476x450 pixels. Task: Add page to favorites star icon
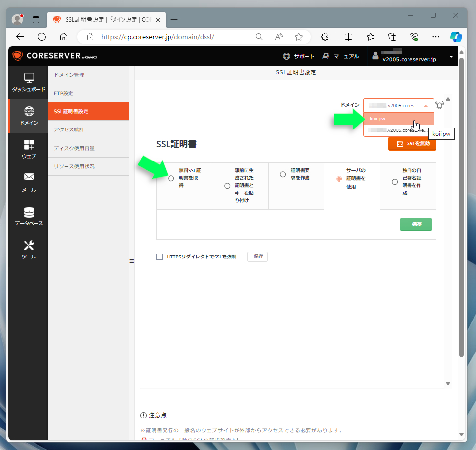pos(299,37)
